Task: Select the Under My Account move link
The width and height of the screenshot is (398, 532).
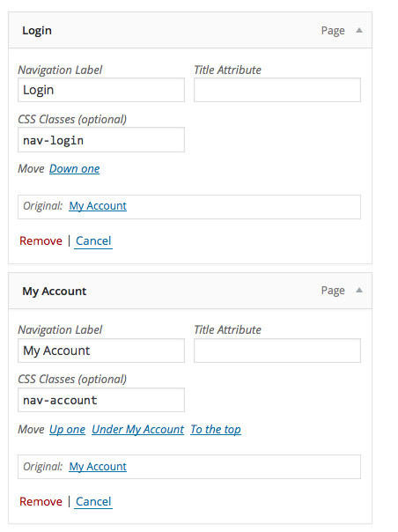Action: pos(137,430)
